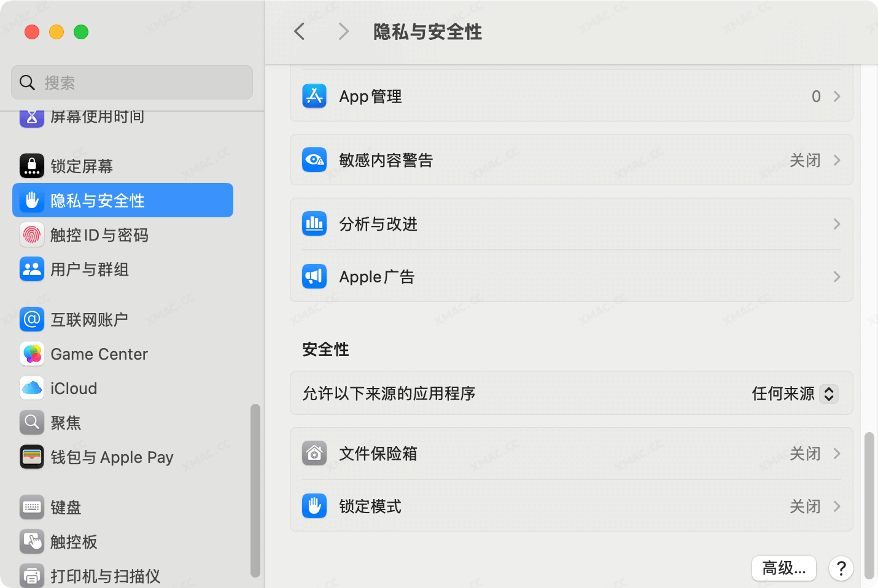
Task: Click the Apple 广告 megaphone icon
Action: [x=314, y=277]
